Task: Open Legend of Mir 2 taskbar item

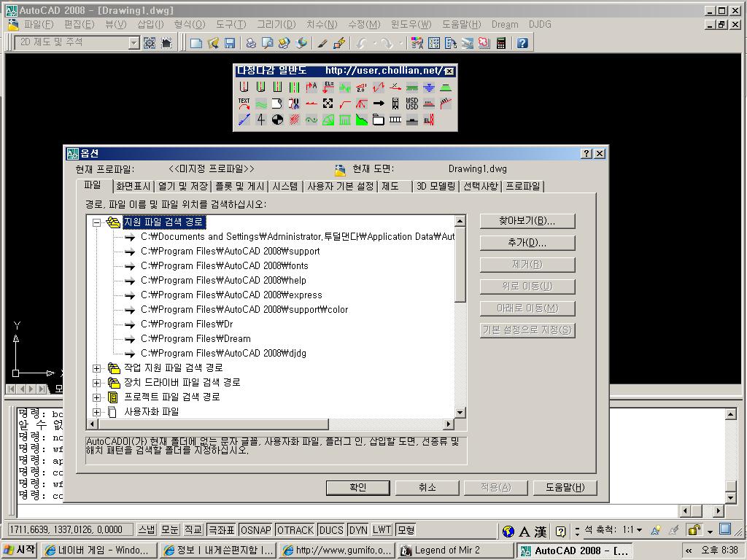Action: point(456,551)
